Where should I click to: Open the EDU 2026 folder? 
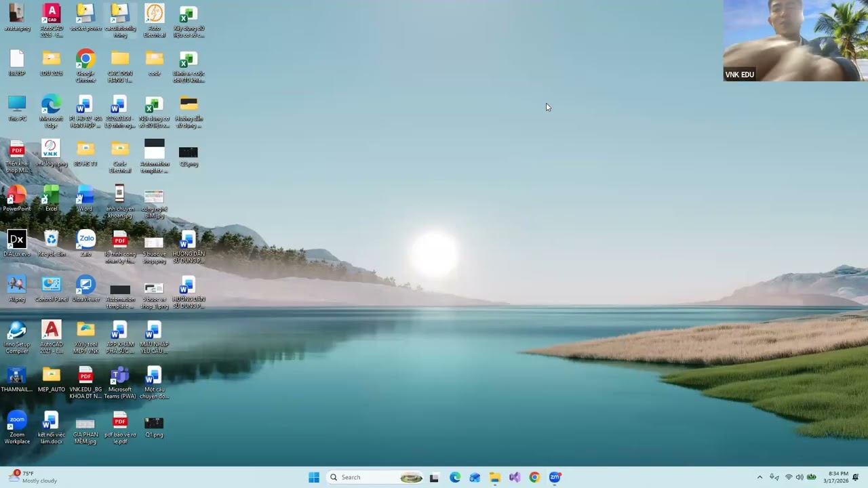(x=52, y=63)
